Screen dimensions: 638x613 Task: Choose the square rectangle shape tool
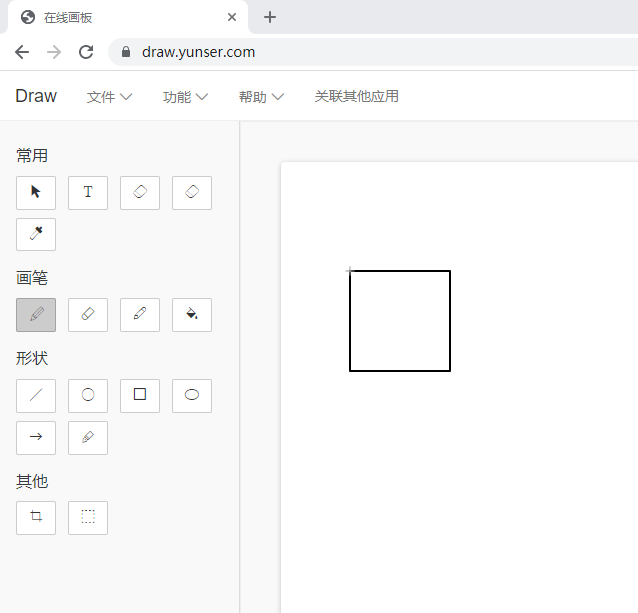140,396
